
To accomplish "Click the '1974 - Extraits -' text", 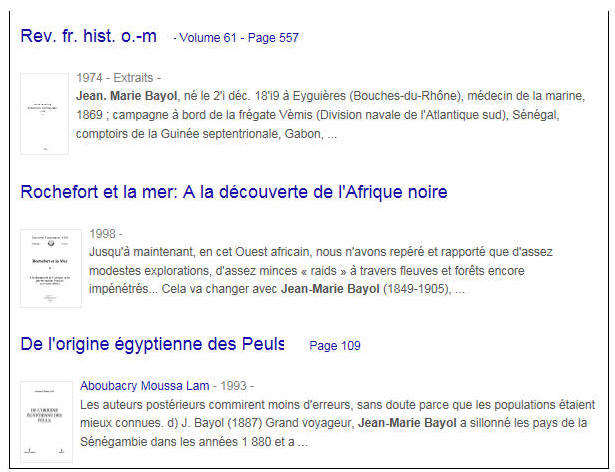I will click(x=118, y=78).
